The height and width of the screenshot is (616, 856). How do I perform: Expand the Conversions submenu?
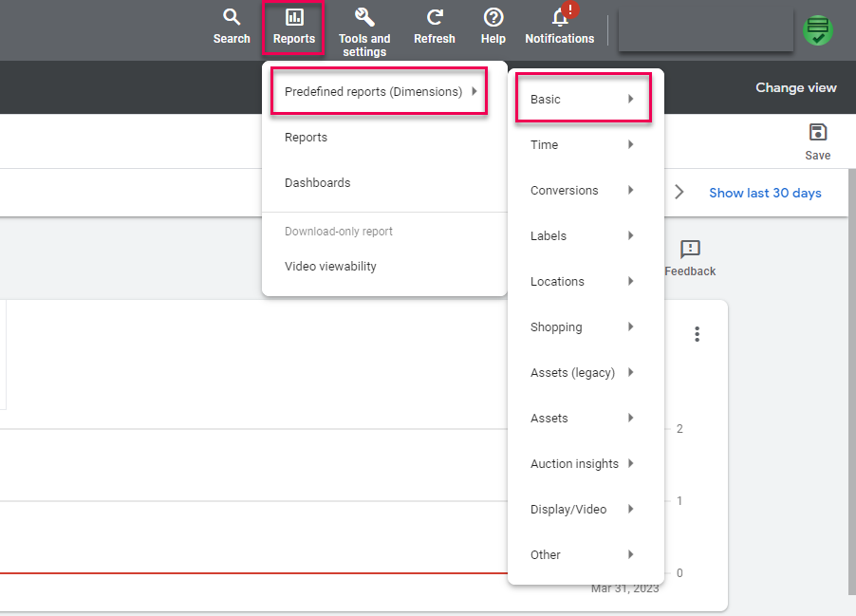click(583, 191)
